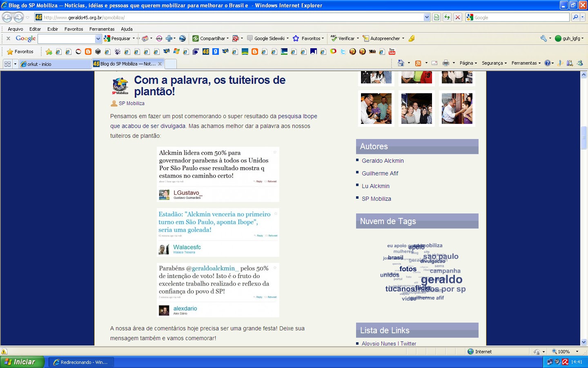Click the Home page icon
The width and height of the screenshot is (588, 368).
point(401,63)
